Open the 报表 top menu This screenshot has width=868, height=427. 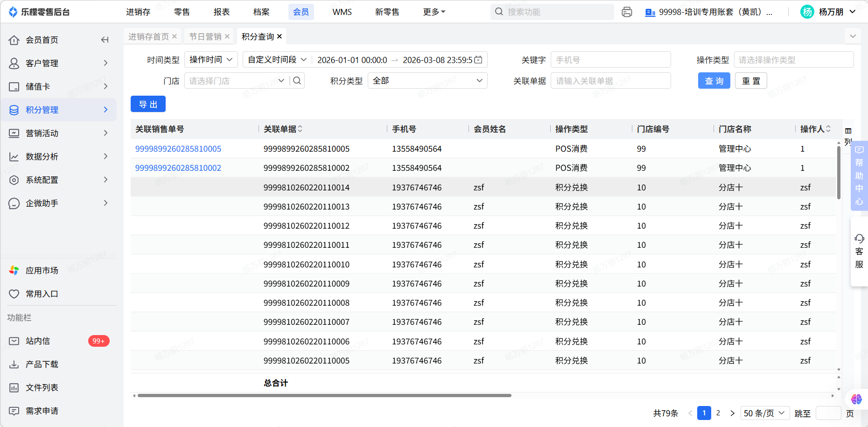click(x=222, y=12)
